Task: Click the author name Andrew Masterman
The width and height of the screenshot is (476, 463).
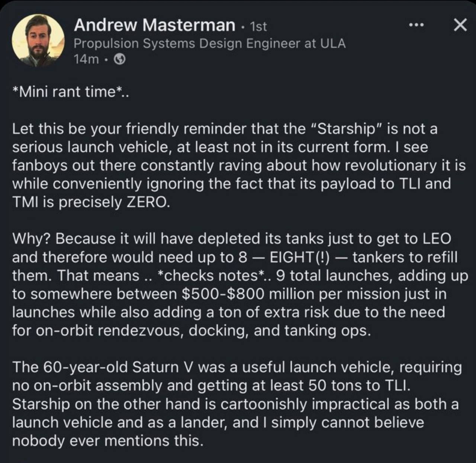Action: 154,25
